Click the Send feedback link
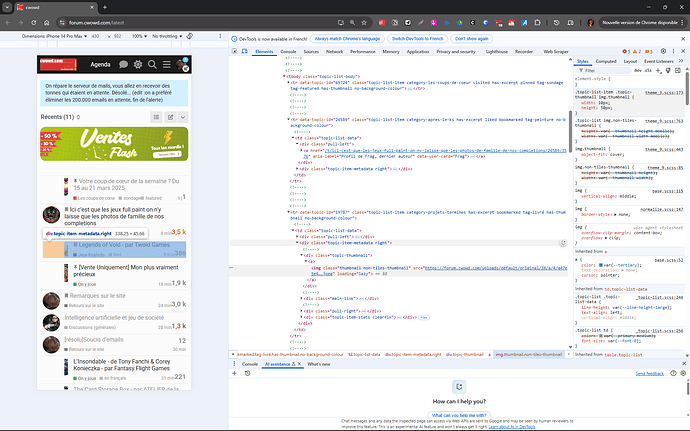The height and width of the screenshot is (431, 690). (650, 374)
